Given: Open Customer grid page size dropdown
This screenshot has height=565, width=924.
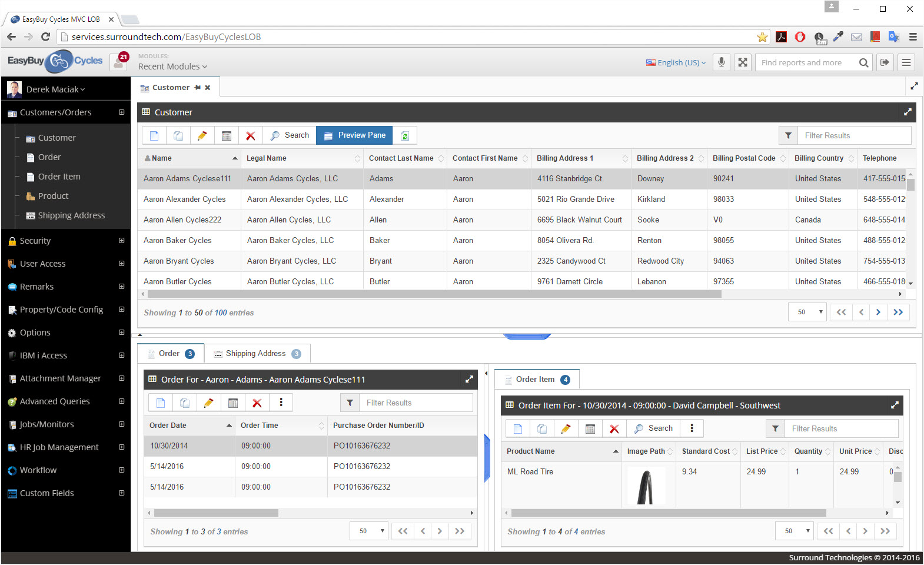Looking at the screenshot, I should click(807, 312).
